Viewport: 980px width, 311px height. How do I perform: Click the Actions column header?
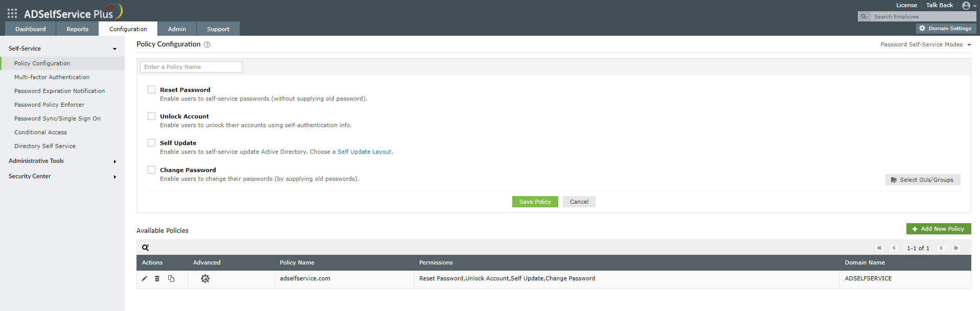point(152,262)
